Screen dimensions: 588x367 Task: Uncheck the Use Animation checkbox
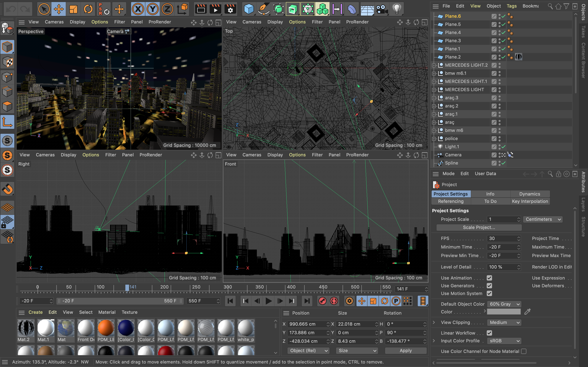(x=489, y=278)
